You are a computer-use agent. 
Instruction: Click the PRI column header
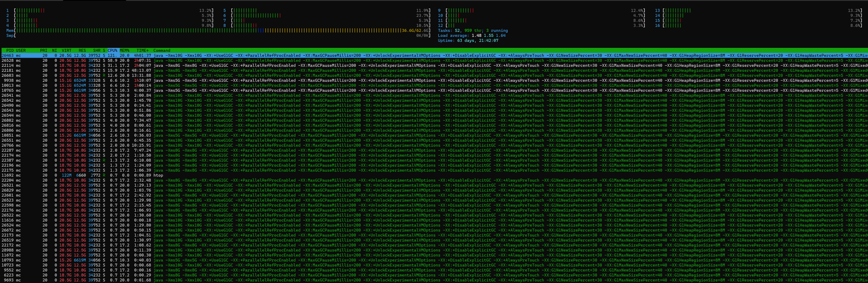44,51
